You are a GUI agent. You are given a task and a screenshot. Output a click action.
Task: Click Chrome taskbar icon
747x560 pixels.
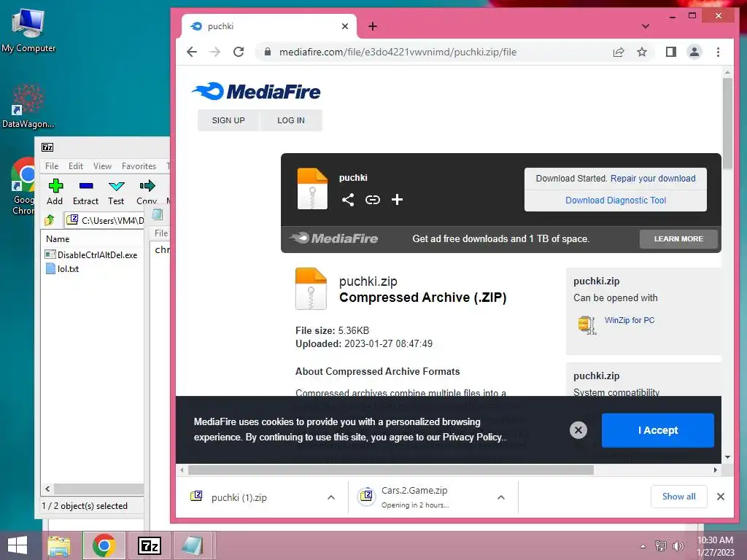(x=104, y=545)
